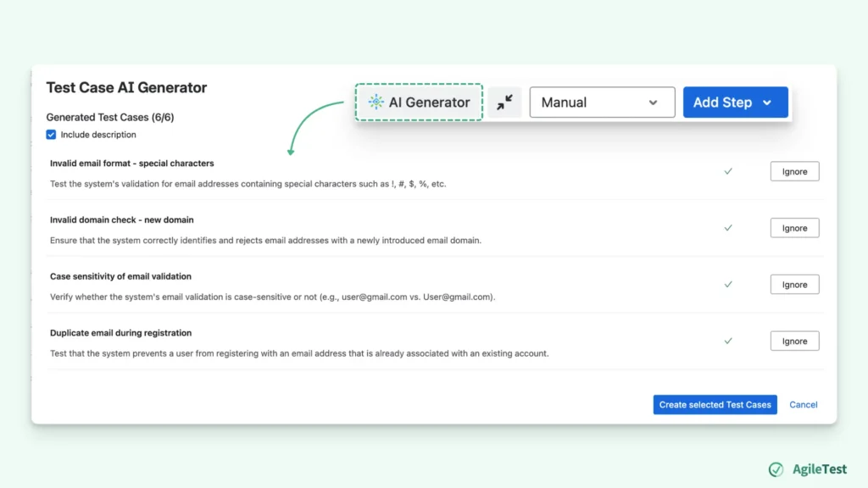Toggle checkmark for Invalid email format case

click(728, 171)
